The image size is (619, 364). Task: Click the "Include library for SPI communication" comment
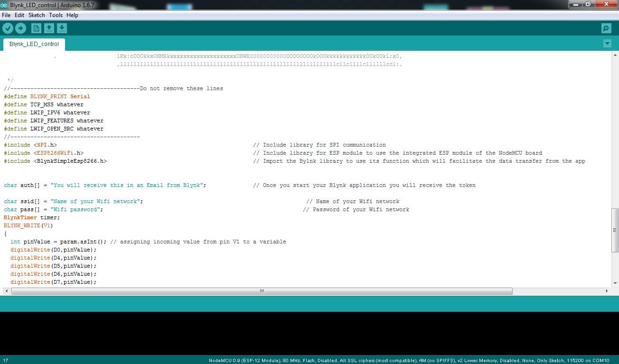(x=319, y=145)
